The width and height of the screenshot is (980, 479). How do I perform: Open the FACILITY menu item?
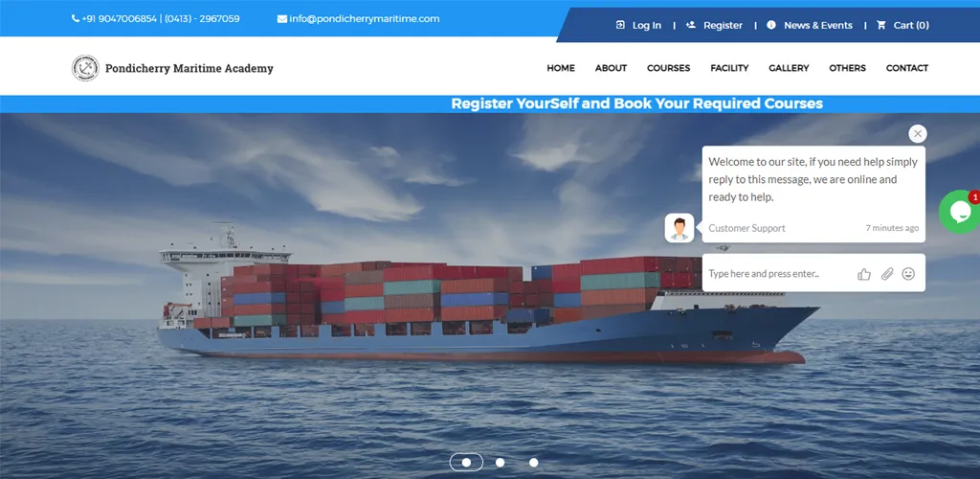729,68
